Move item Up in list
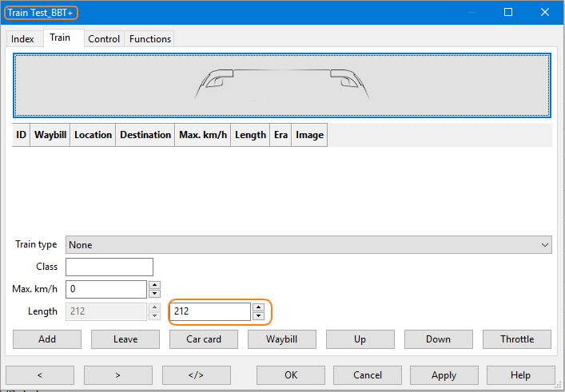The image size is (565, 392). coord(360,339)
